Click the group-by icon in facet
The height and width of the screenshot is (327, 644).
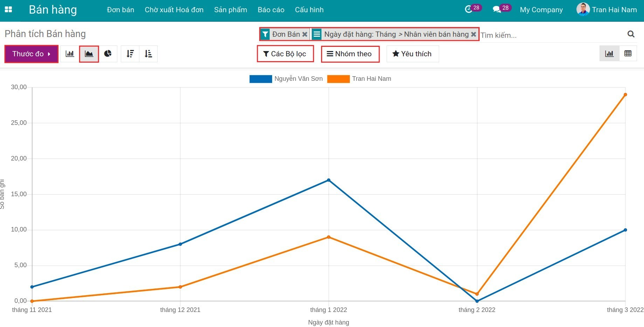click(x=317, y=34)
